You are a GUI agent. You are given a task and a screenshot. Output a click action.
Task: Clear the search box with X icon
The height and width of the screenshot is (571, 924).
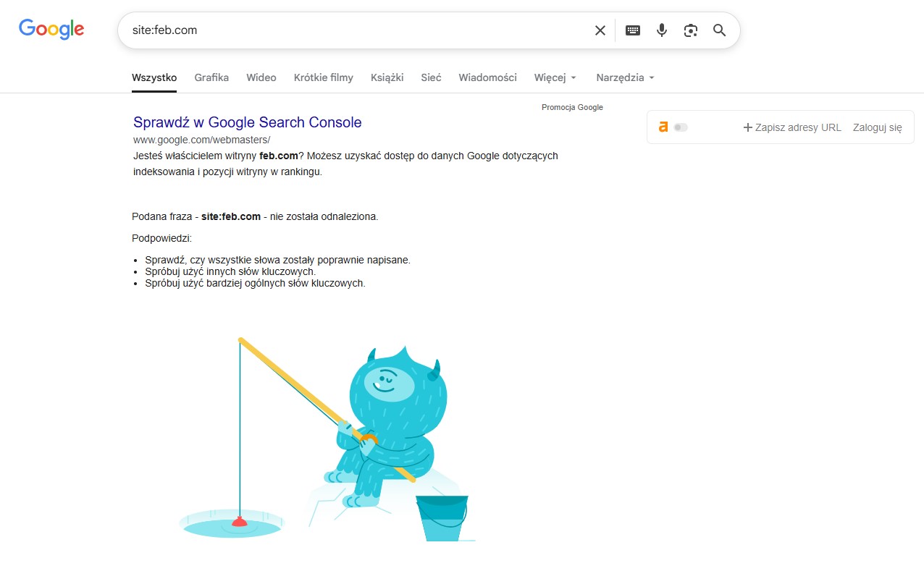tap(600, 30)
